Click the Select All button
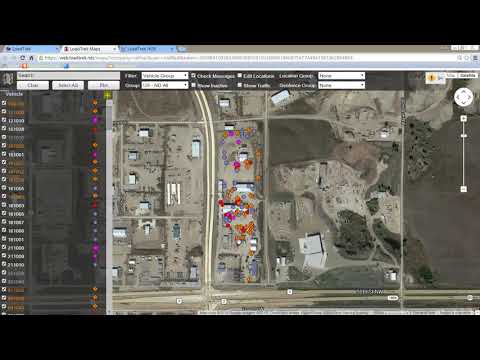The image size is (480, 360). coord(68,85)
